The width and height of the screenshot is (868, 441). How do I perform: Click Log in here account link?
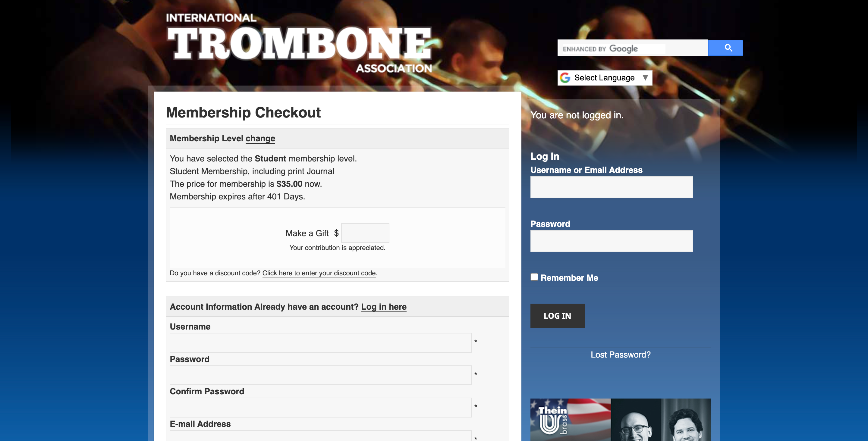pos(384,307)
